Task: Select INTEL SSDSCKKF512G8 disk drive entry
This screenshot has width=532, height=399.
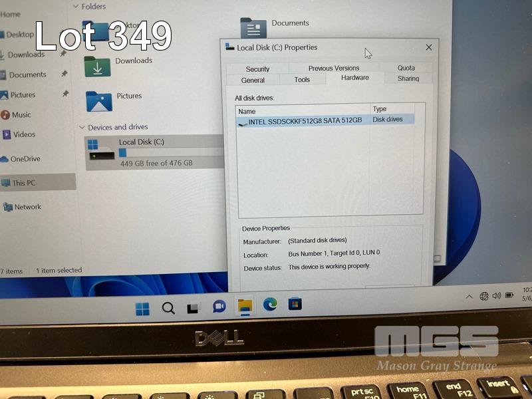Action: pos(305,121)
